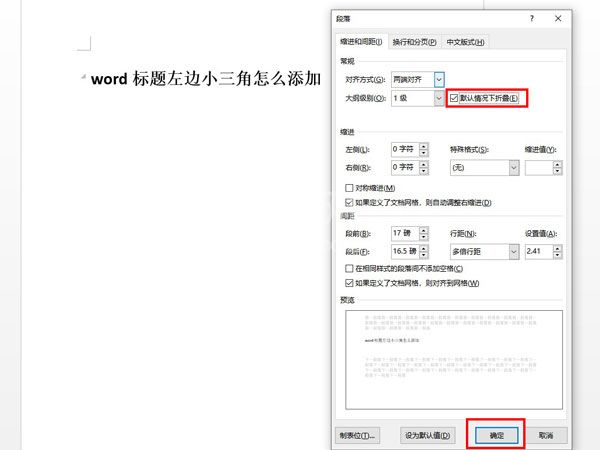Increase 缩进值 with up arrow
600x450 pixels.
tap(558, 164)
